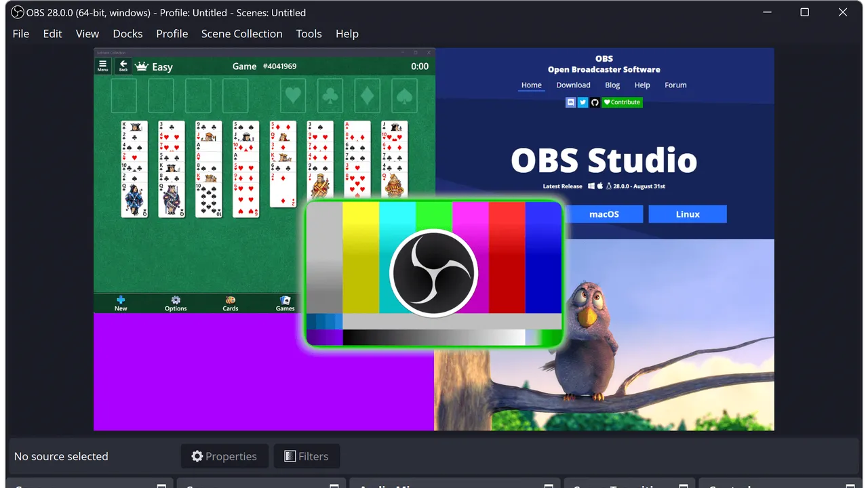The height and width of the screenshot is (488, 868).
Task: Open the Edit menu
Action: coord(52,34)
